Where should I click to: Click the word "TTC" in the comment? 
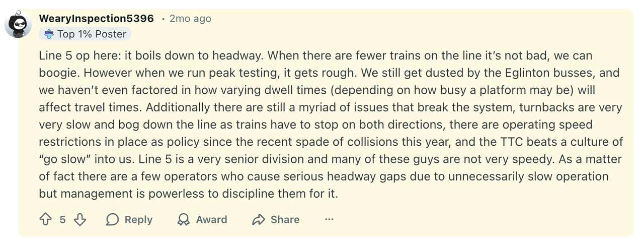point(538,142)
